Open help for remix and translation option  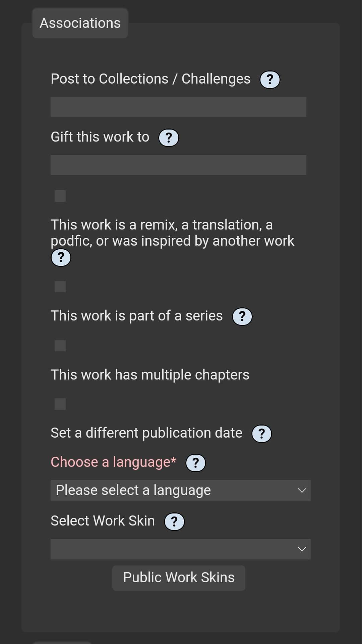(61, 258)
